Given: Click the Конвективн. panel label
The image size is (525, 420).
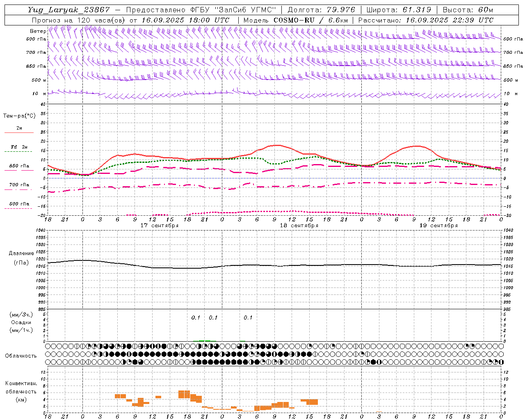Looking at the screenshot, I should (x=21, y=383).
